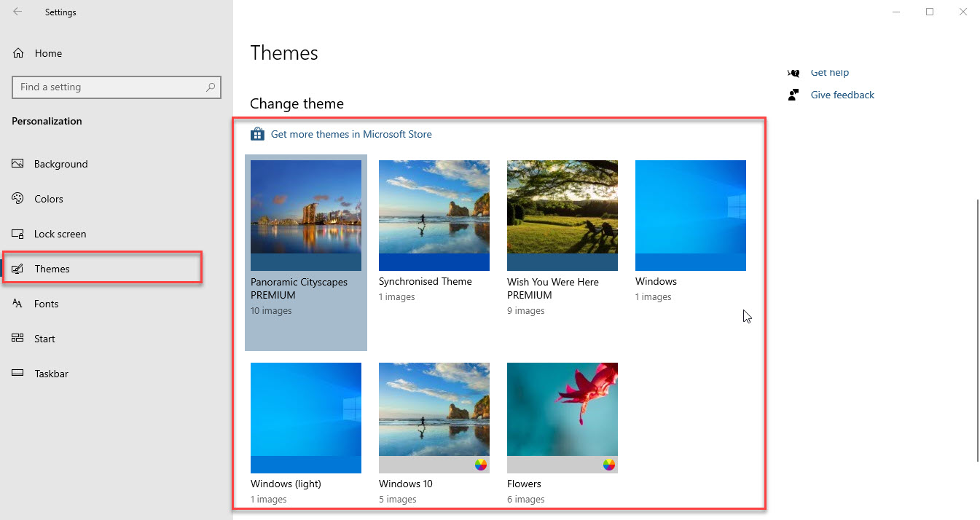The image size is (980, 520).
Task: Click the search magnifier icon
Action: coord(211,87)
